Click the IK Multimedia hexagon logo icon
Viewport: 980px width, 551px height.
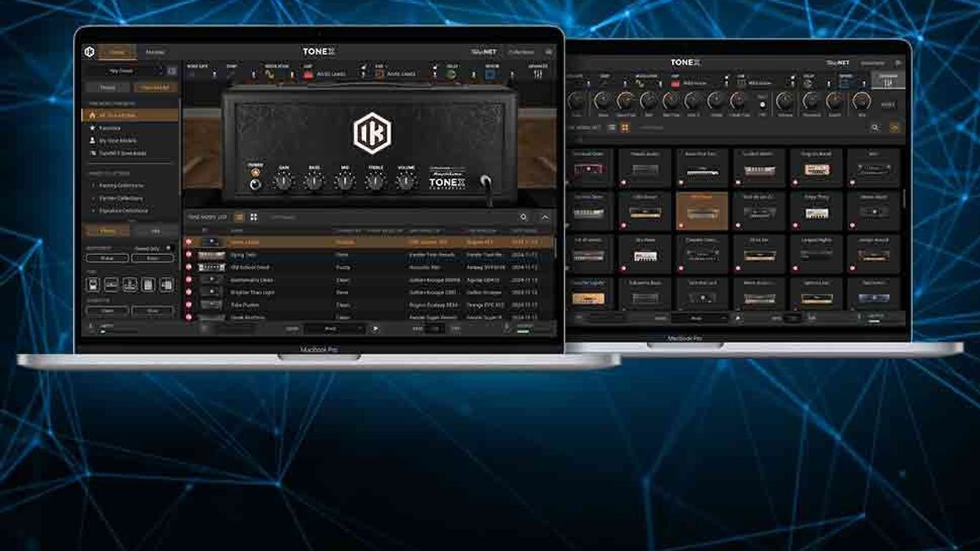[x=89, y=52]
